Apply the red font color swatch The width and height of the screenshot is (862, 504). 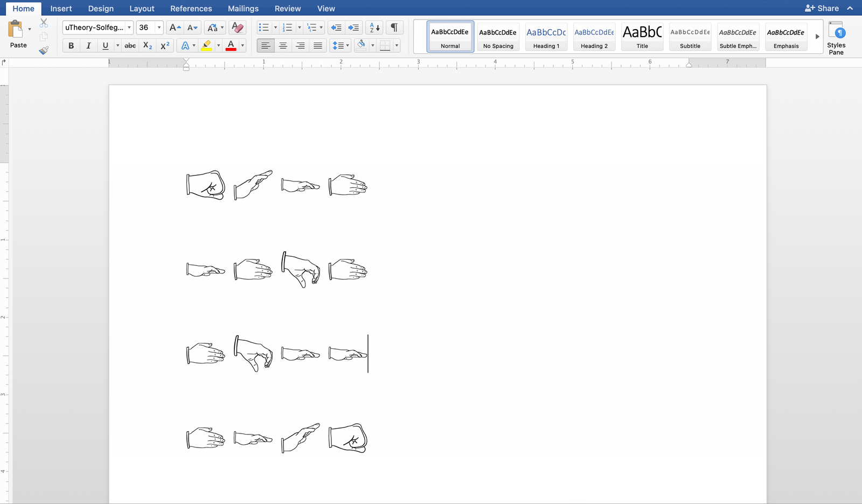pyautogui.click(x=231, y=46)
